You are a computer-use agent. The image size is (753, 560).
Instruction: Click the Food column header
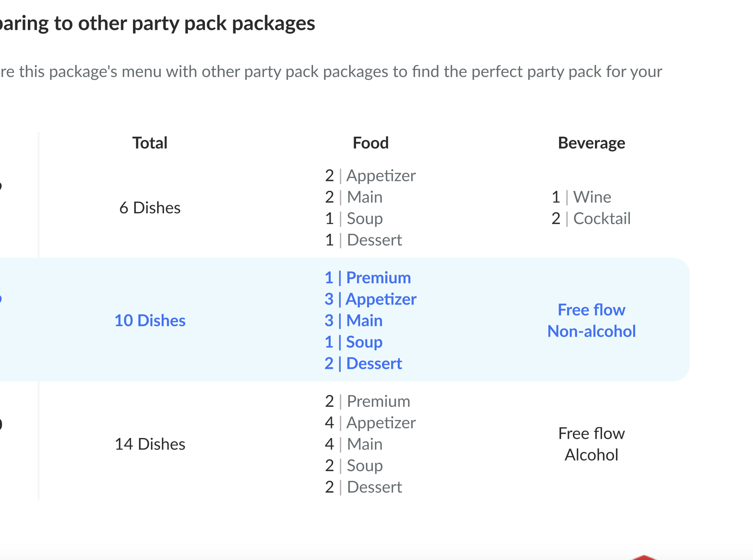[x=370, y=143]
